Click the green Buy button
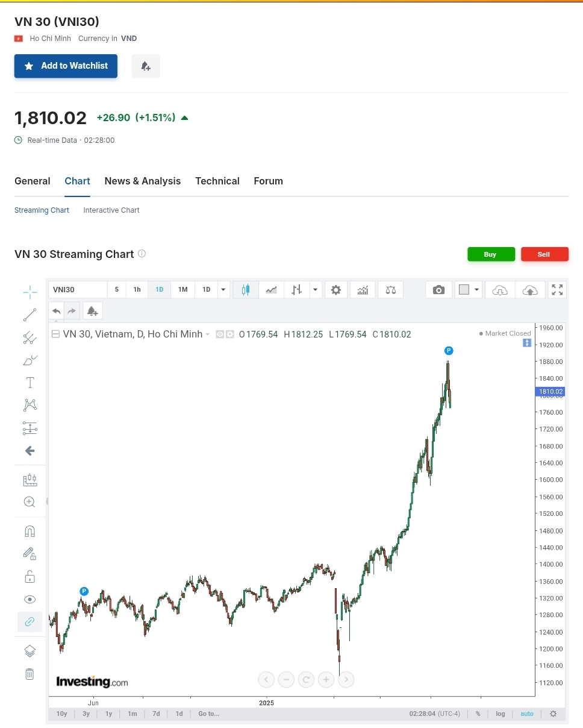 (x=491, y=254)
